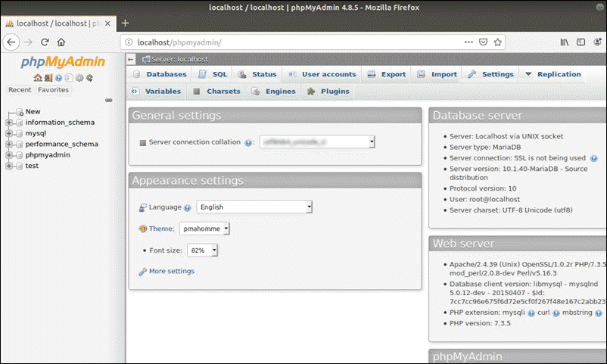This screenshot has width=607, height=364.
Task: Reload navigation panel green arrow icon
Action: (90, 78)
